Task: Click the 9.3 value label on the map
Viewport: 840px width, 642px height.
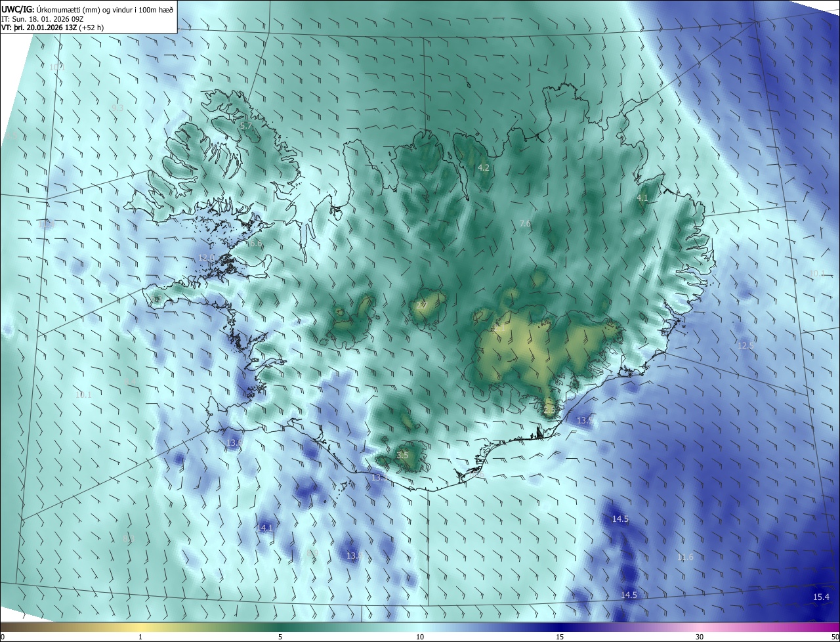Action: click(117, 108)
